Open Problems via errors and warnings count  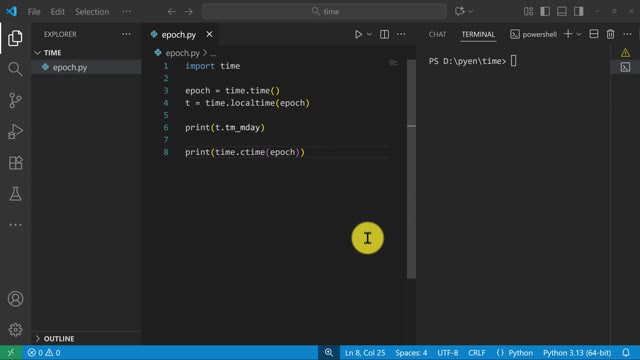44,352
